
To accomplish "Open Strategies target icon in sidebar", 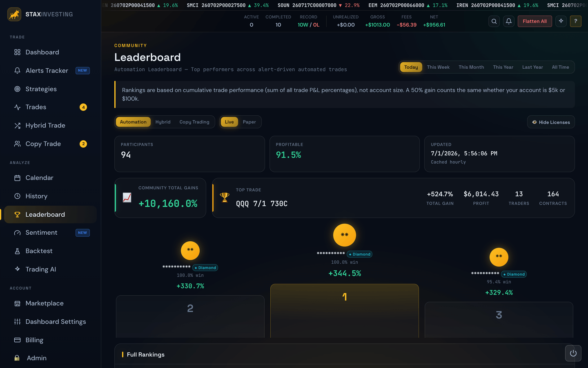I will pos(17,89).
